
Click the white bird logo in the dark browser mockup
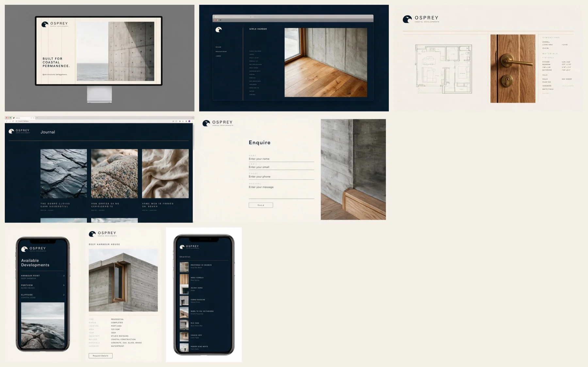(x=219, y=30)
